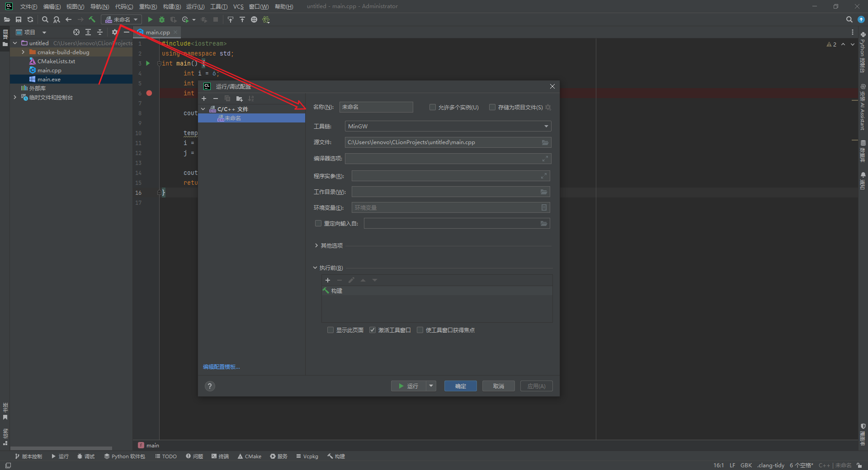Image resolution: width=868 pixels, height=470 pixels.
Task: Click the Find magnifier toolbar icon
Action: click(45, 19)
